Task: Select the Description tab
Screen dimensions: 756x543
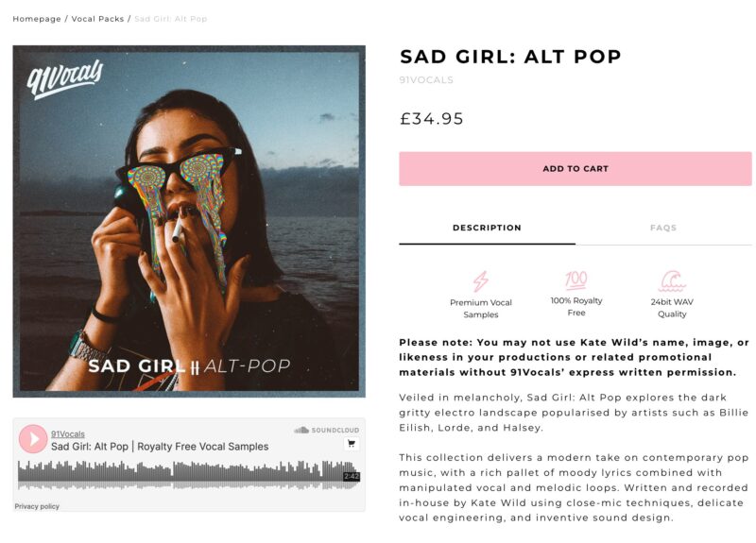Action: click(x=487, y=228)
